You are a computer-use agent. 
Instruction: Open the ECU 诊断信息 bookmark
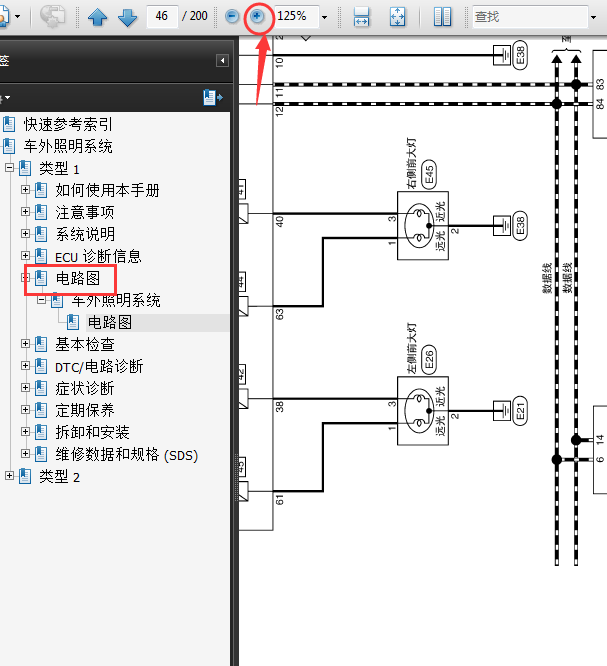98,257
